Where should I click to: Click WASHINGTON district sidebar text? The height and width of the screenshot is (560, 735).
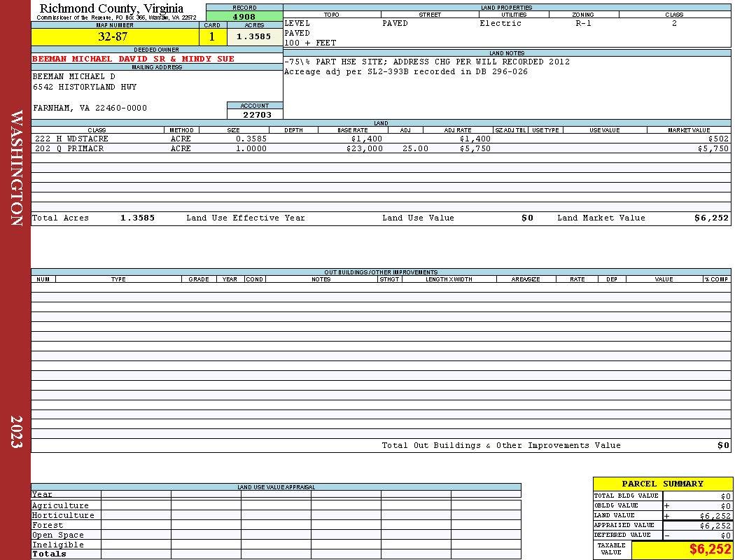(16, 168)
